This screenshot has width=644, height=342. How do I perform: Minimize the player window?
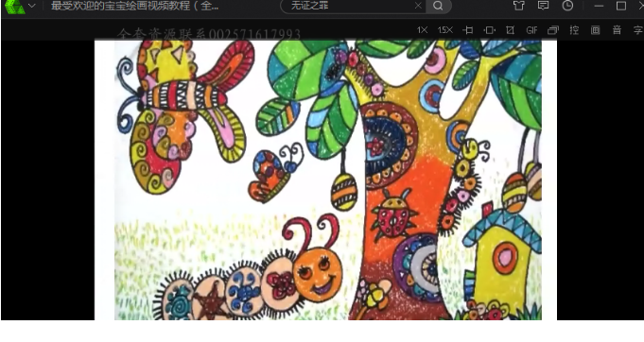(x=599, y=7)
